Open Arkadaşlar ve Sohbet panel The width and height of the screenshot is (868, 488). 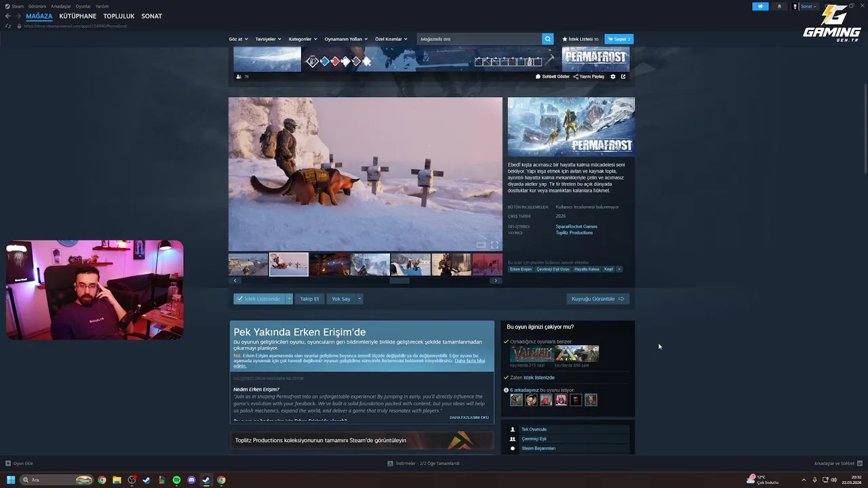(837, 464)
